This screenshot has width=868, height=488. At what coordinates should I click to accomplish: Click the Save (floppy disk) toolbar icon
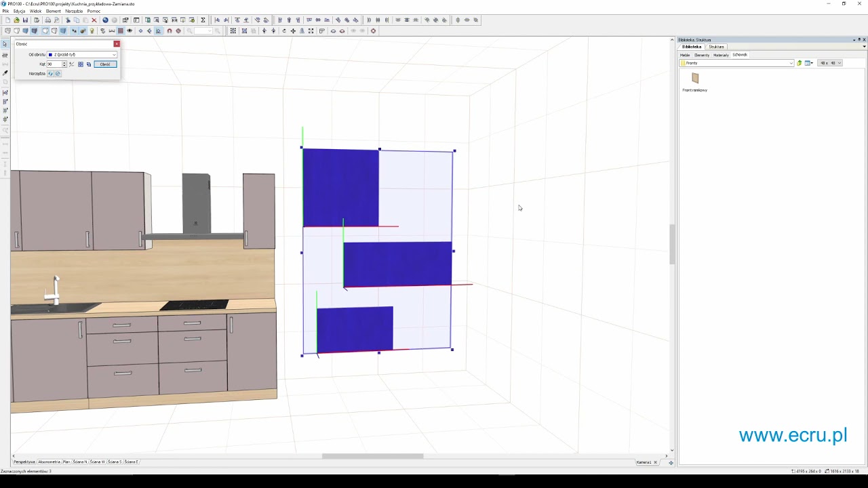(25, 20)
